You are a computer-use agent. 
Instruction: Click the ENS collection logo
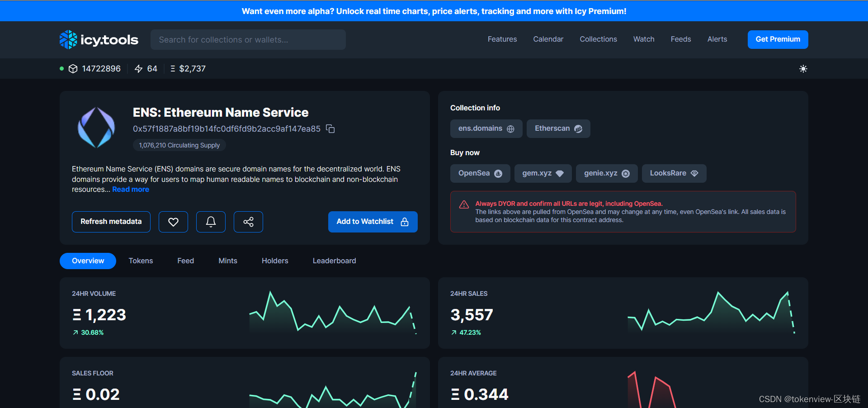tap(96, 128)
